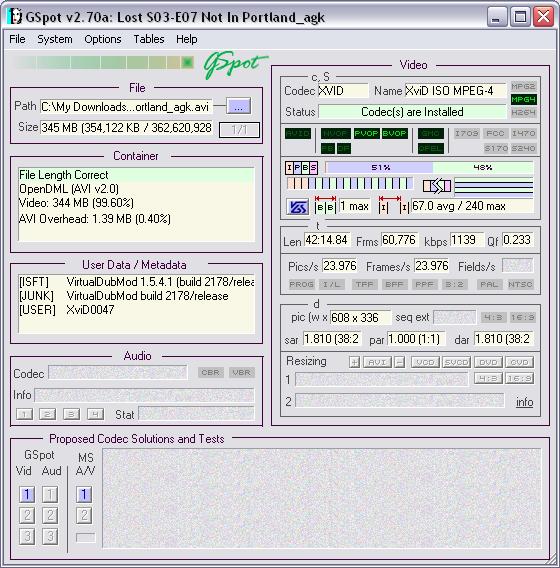The width and height of the screenshot is (560, 568).
Task: Click GSpot Vid test button 1
Action: click(27, 494)
